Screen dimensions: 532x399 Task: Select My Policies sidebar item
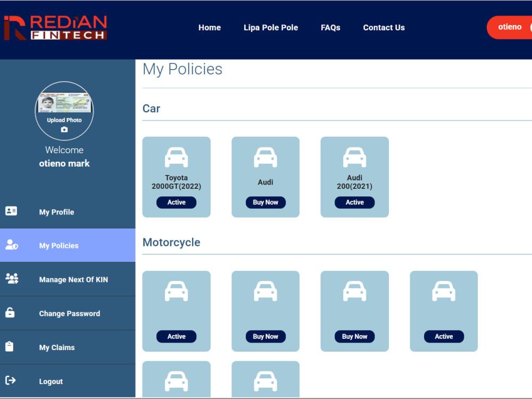tap(68, 245)
